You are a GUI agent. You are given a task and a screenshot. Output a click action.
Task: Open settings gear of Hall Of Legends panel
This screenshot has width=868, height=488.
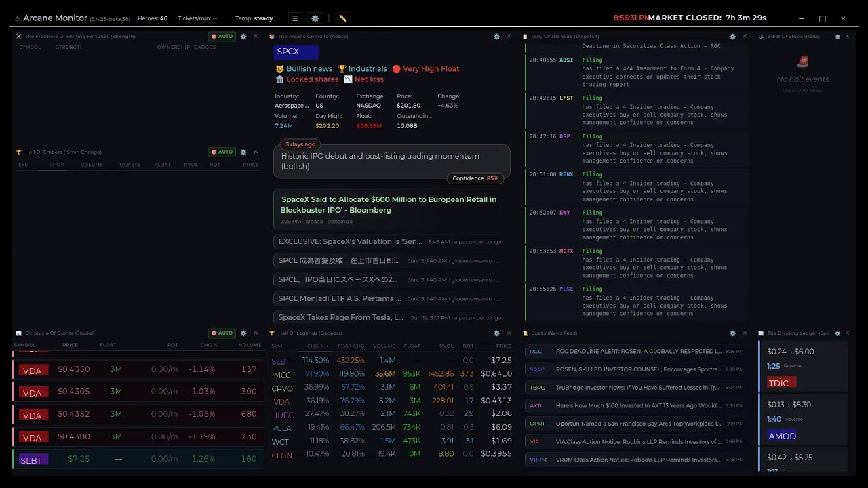coord(496,333)
